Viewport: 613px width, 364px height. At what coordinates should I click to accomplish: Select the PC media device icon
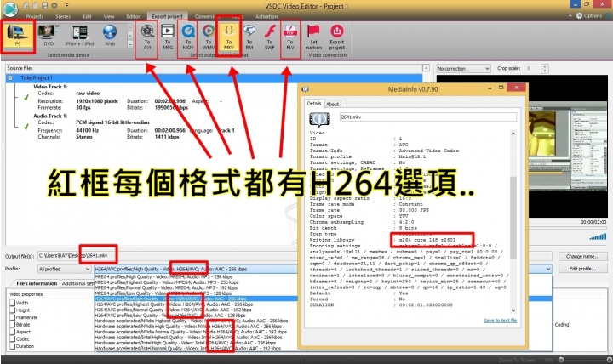click(18, 36)
